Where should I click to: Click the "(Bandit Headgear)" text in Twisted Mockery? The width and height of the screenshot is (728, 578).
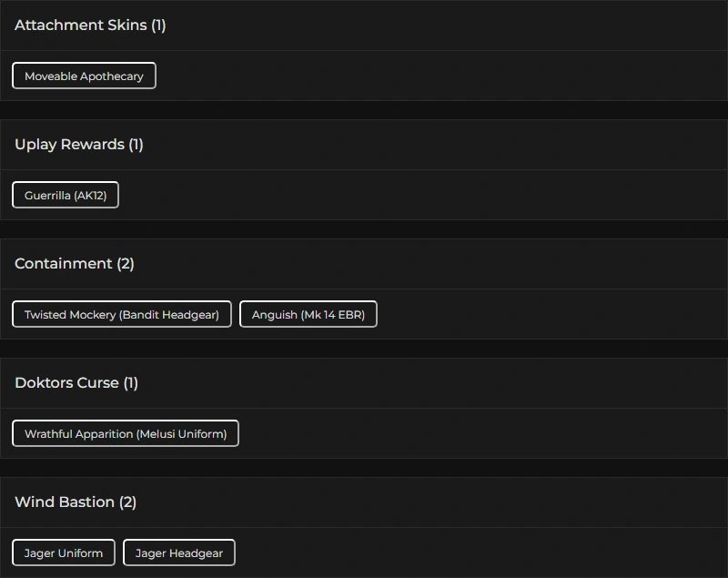[x=169, y=315]
